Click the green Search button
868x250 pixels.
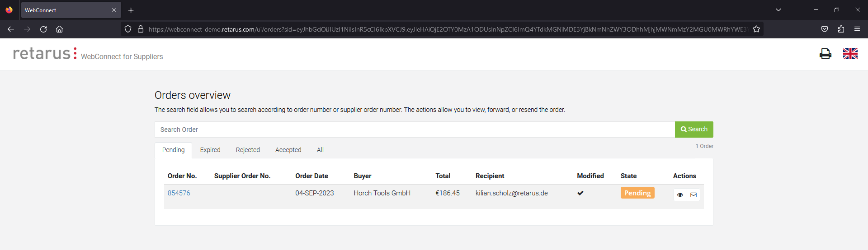694,130
